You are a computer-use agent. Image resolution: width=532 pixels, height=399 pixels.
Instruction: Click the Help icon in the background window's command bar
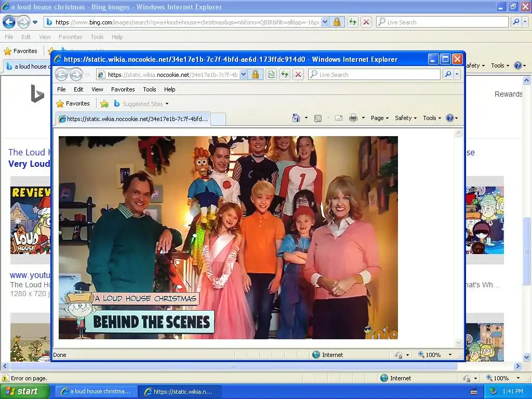point(518,65)
